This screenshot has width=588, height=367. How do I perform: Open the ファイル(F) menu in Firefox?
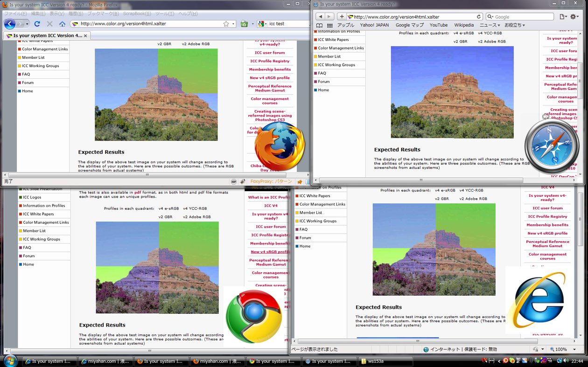tap(15, 14)
